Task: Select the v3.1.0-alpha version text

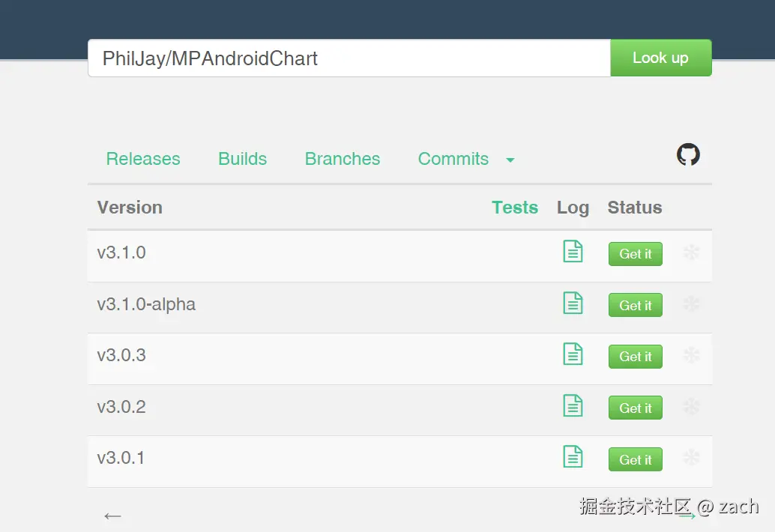Action: tap(146, 304)
